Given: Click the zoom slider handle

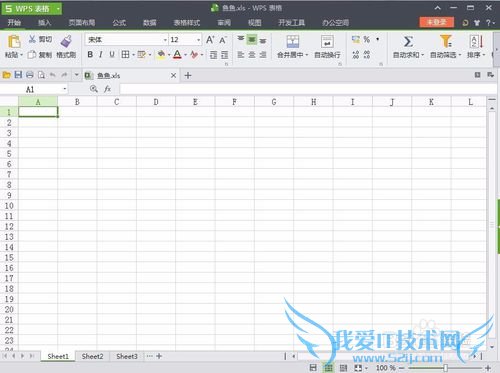Looking at the screenshot, I should [x=445, y=368].
